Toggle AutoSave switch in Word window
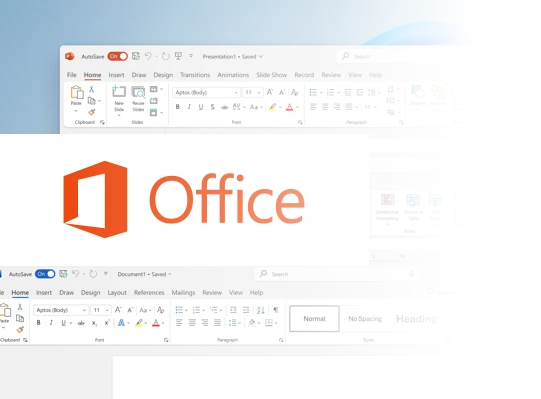Image resolution: width=541 pixels, height=399 pixels. point(45,274)
